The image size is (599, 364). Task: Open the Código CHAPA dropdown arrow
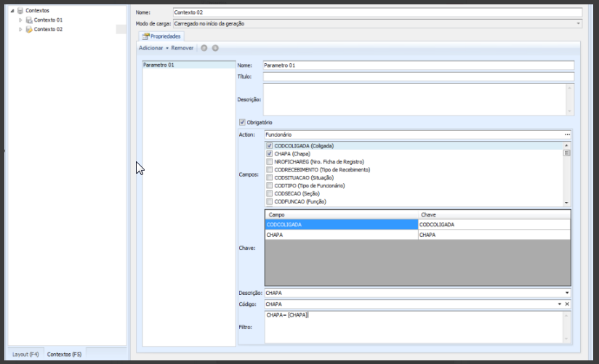(559, 304)
